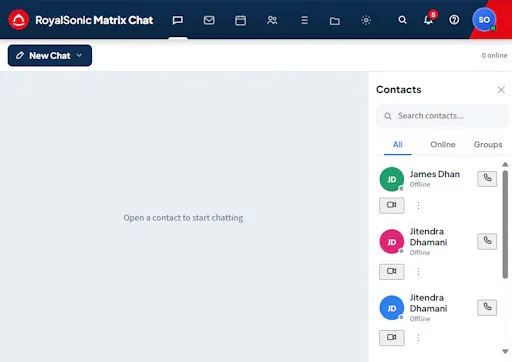Open the list menu icon in navbar

point(304,20)
